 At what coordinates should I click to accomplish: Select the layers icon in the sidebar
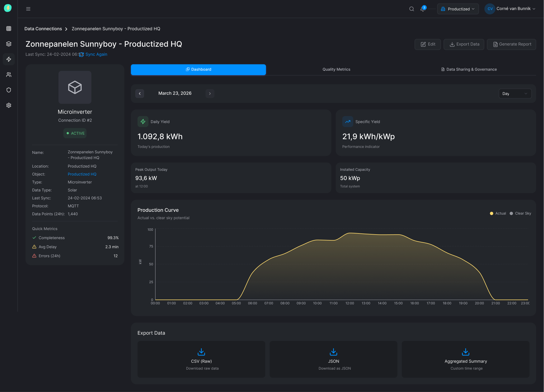pyautogui.click(x=9, y=44)
